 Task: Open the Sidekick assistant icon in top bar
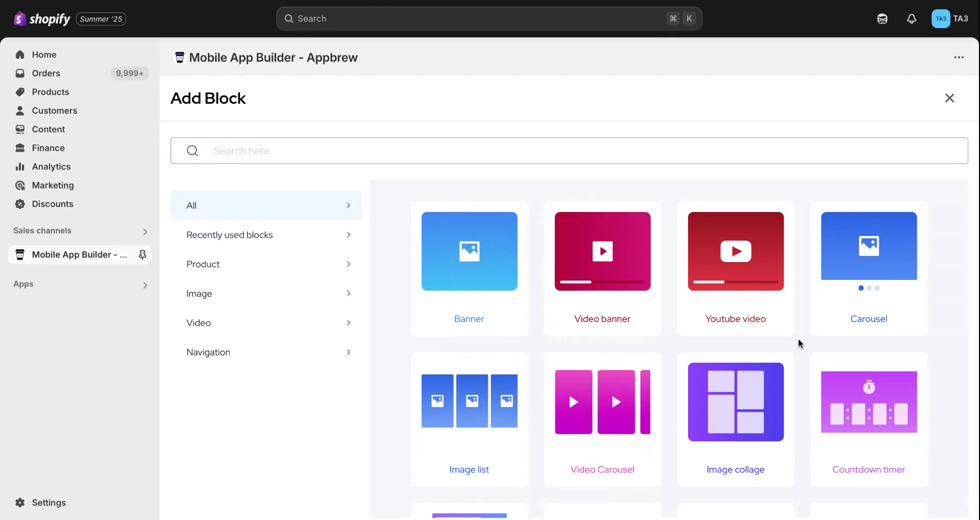[x=882, y=19]
